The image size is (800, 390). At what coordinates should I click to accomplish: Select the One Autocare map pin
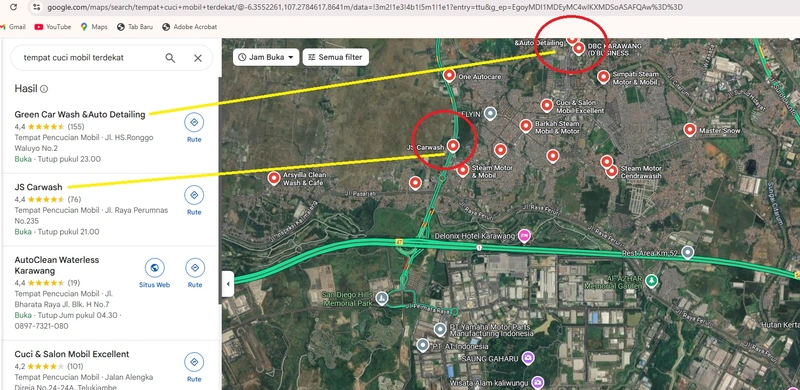(x=449, y=75)
